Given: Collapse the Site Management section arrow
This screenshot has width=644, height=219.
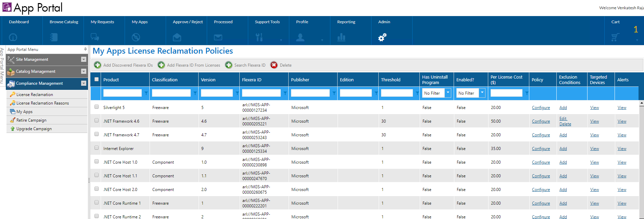Looking at the screenshot, I should tap(84, 59).
